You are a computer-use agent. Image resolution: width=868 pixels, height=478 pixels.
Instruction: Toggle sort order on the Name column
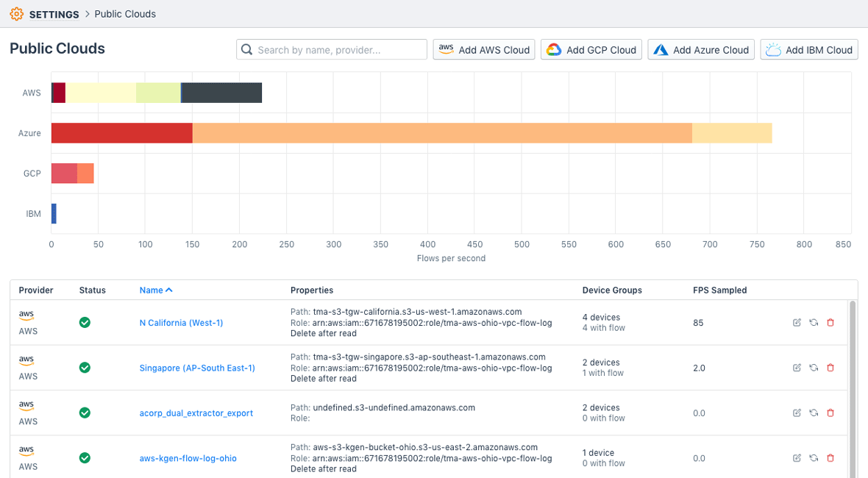click(155, 290)
